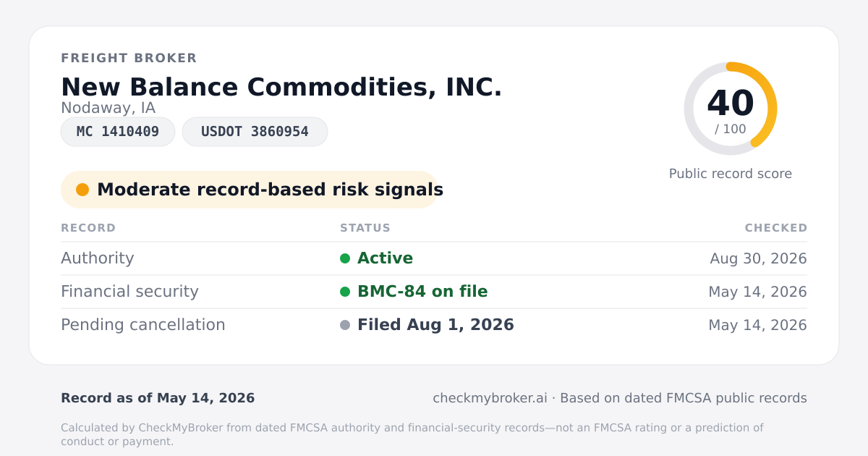868x456 pixels.
Task: Click the green Active status dot
Action: (x=345, y=258)
